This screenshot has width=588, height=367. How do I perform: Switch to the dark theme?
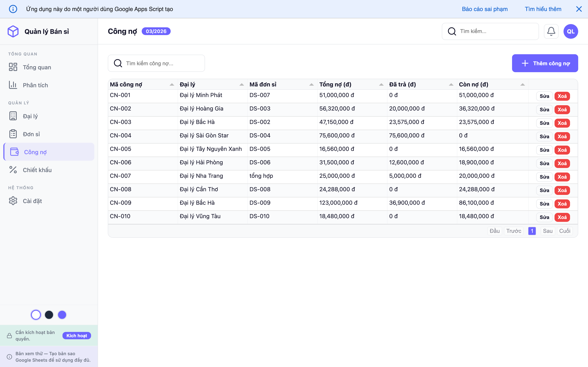[49, 315]
